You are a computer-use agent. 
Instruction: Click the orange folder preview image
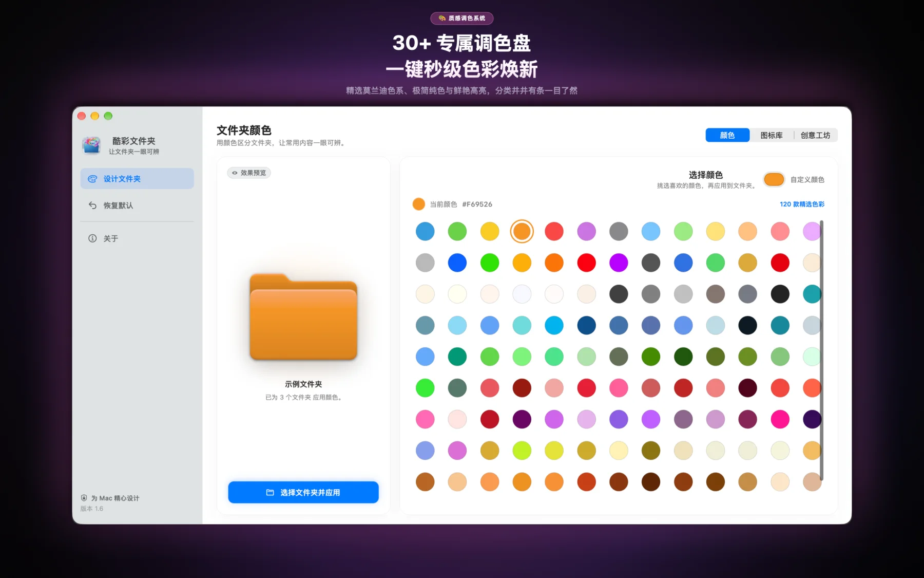pos(303,316)
